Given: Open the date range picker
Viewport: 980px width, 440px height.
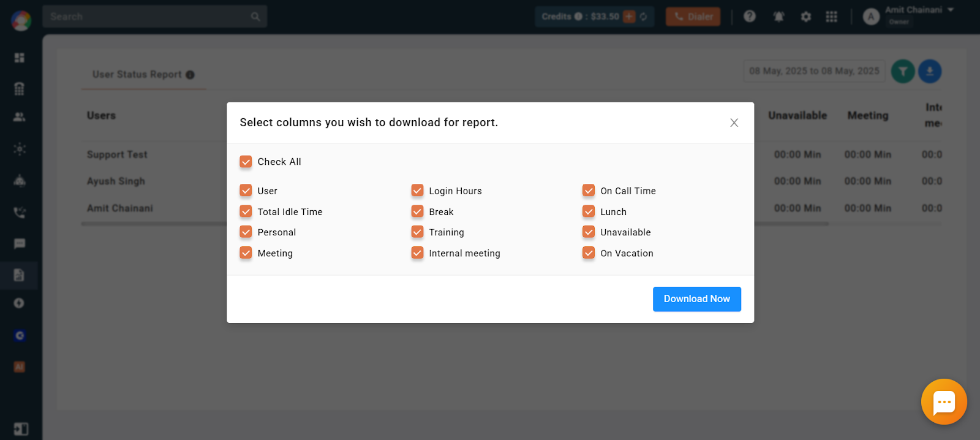Looking at the screenshot, I should pyautogui.click(x=814, y=71).
